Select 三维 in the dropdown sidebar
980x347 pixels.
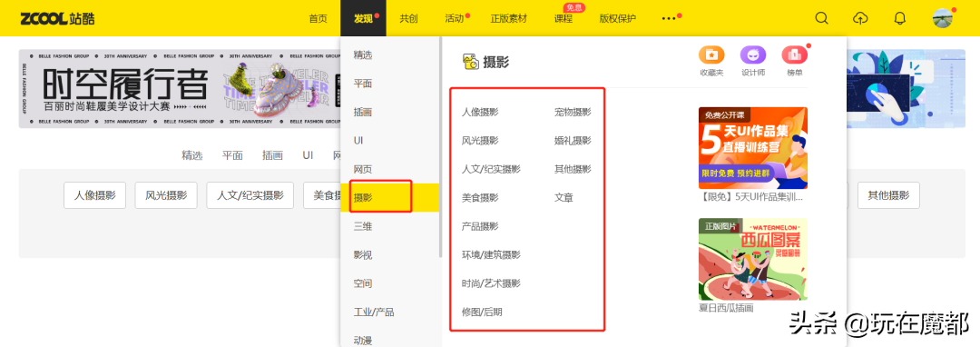362,226
